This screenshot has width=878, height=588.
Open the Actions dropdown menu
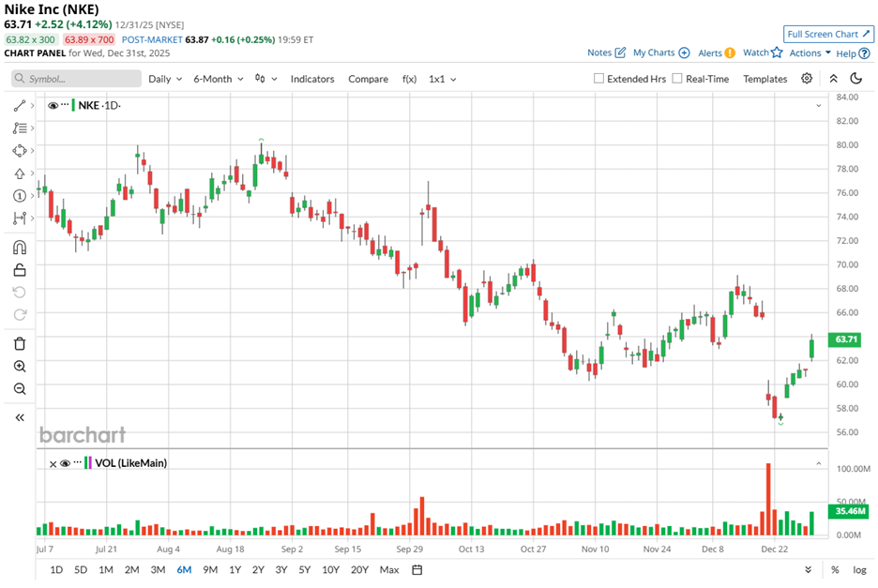810,53
